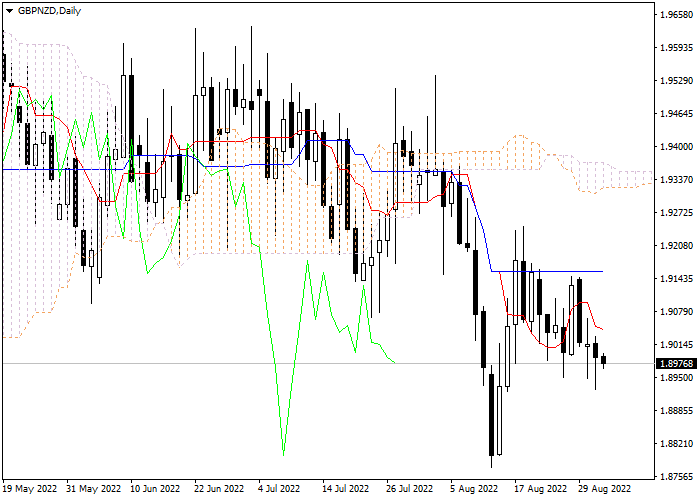Click the last candlestick on the right
The width and height of the screenshot is (700, 500).
[x=603, y=360]
